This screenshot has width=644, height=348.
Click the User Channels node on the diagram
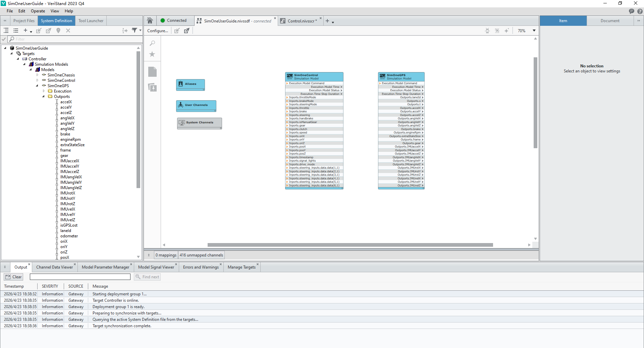[196, 106]
